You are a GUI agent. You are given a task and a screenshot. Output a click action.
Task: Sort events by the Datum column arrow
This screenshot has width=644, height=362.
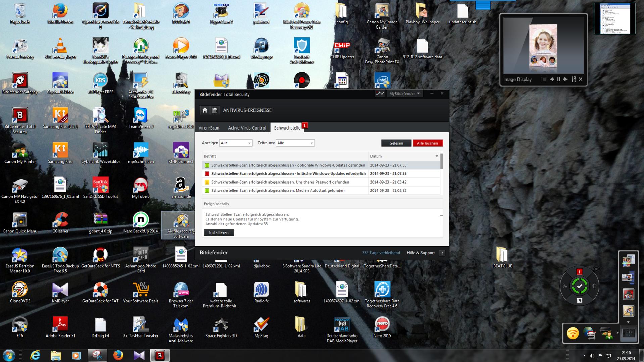pos(437,156)
